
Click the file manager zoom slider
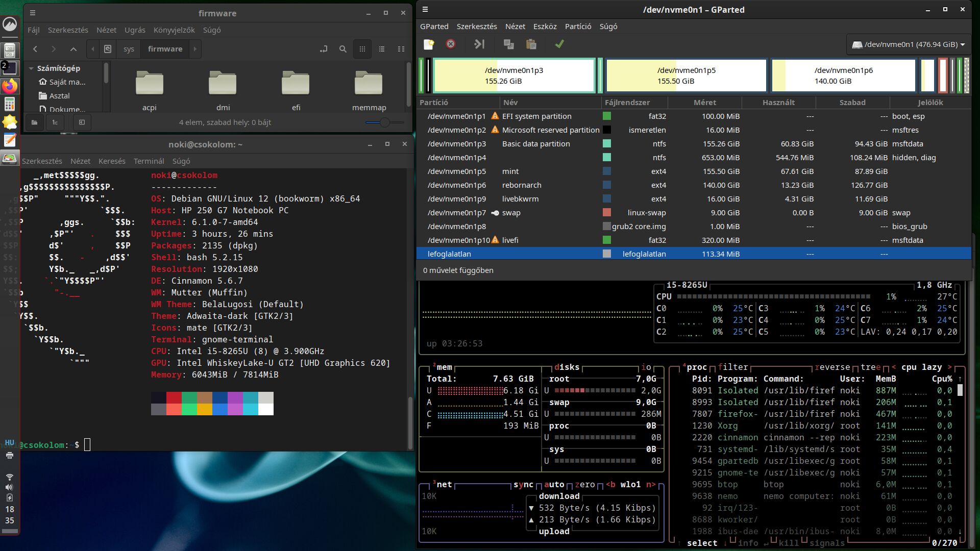coord(385,122)
